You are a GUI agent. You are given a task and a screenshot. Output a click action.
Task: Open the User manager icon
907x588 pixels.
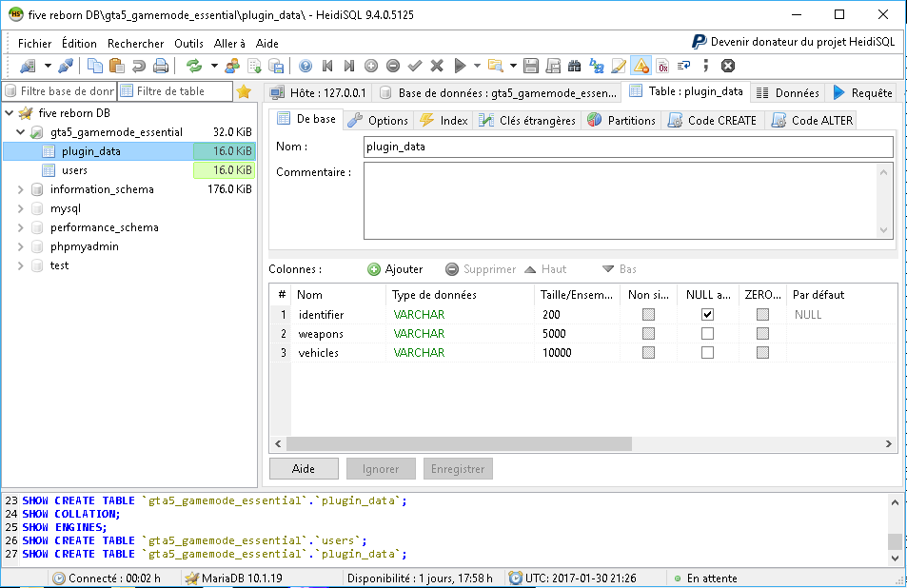tap(232, 66)
